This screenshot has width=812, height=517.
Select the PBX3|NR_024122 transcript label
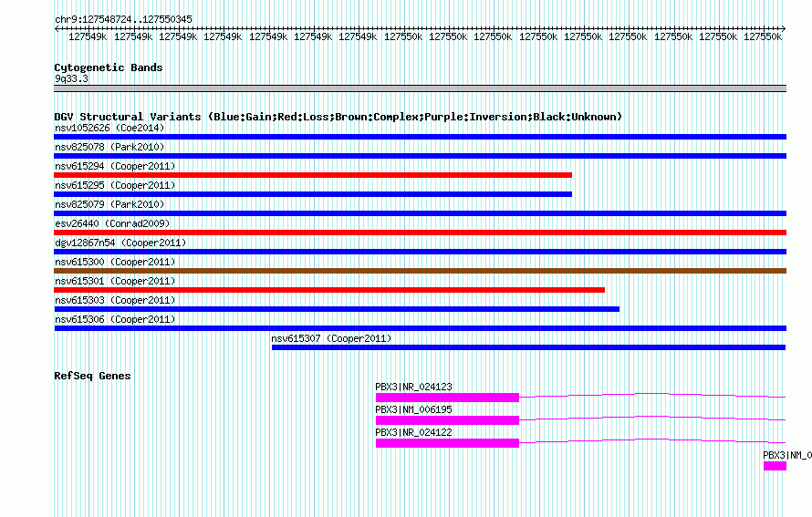tap(413, 432)
